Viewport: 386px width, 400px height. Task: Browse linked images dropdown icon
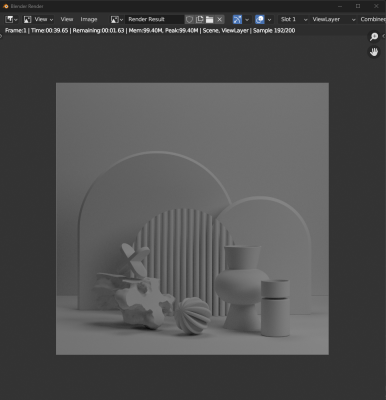[117, 19]
